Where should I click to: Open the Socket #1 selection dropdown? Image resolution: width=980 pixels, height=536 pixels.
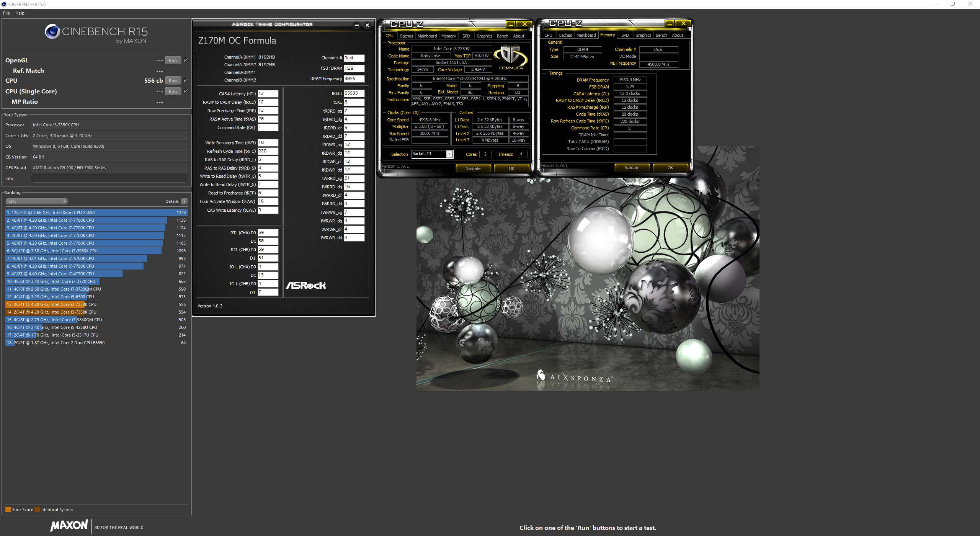[432, 154]
